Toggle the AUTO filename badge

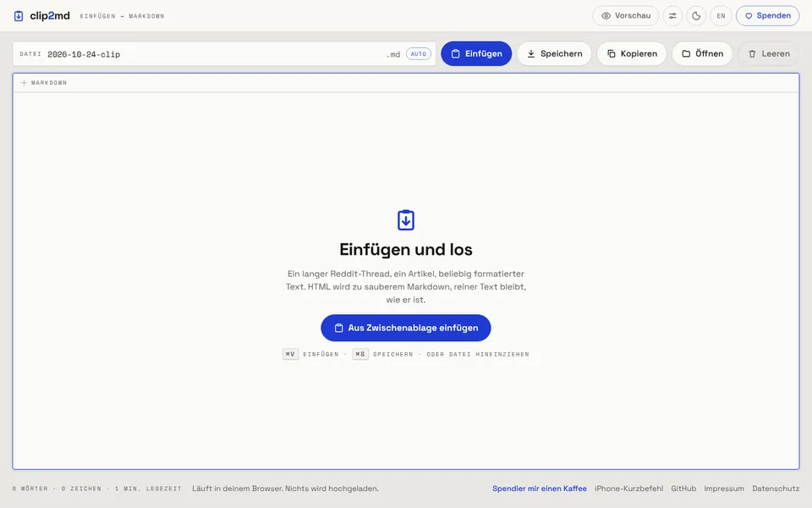[419, 54]
